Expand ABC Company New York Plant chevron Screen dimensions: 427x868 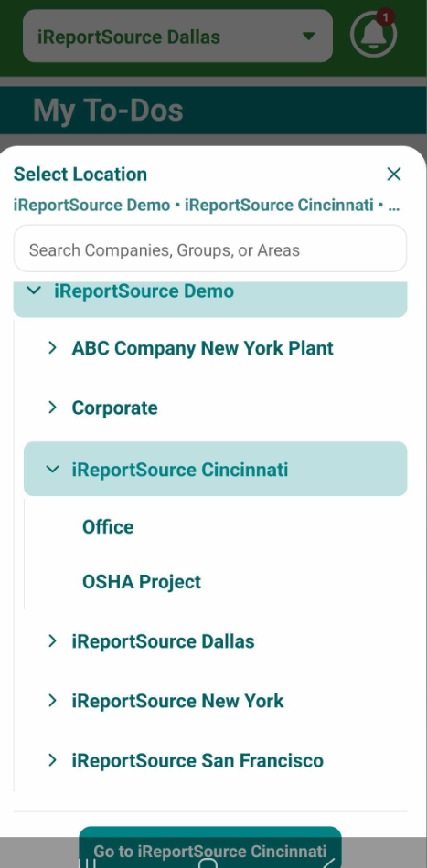pyautogui.click(x=53, y=347)
